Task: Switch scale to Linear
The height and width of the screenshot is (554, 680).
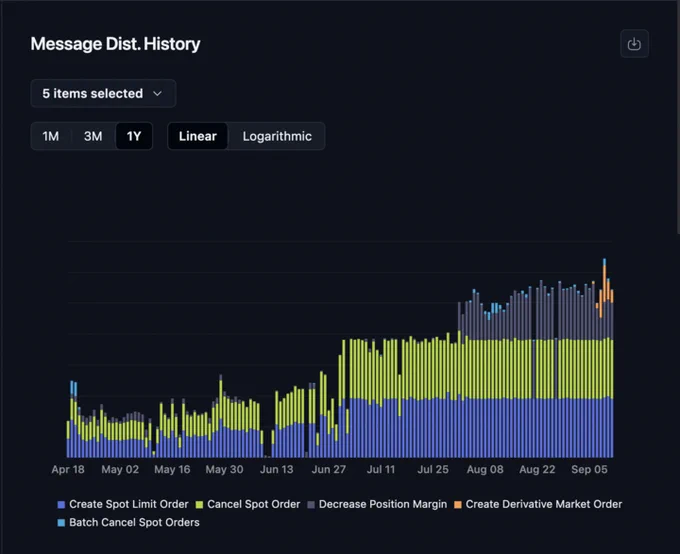Action: point(197,136)
